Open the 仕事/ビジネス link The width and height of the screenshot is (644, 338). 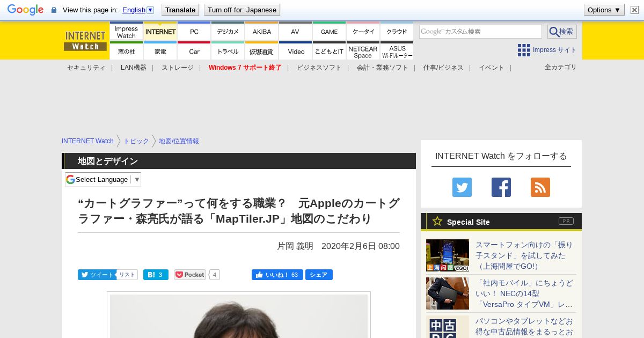pyautogui.click(x=443, y=68)
